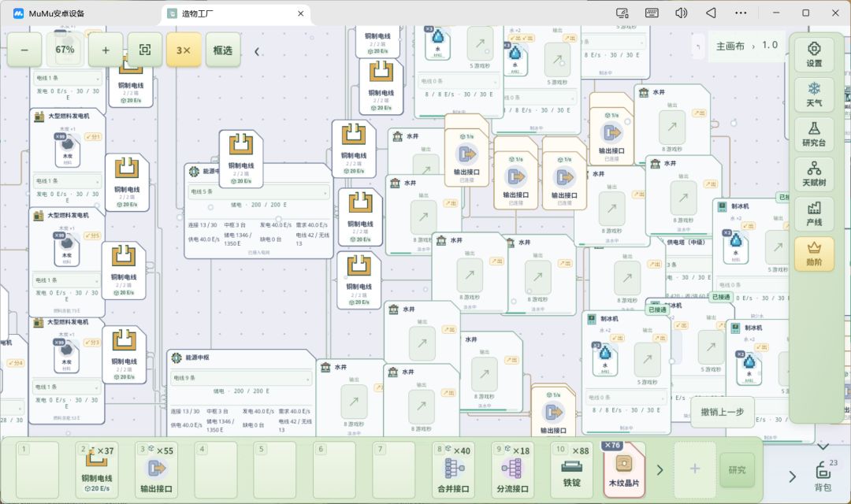Click the fit-to-screen icon in the zoom toolbar

tap(145, 50)
